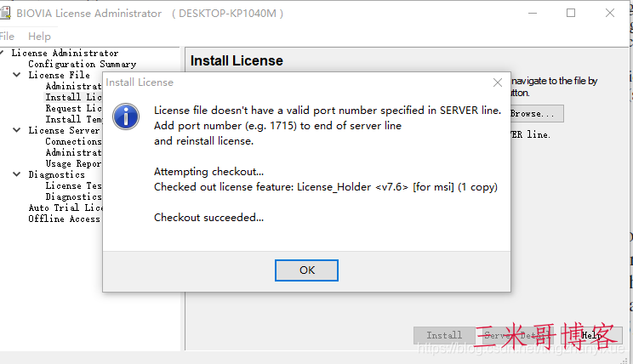The width and height of the screenshot is (633, 364).
Task: Collapse the License Server tree node
Action: 16,130
